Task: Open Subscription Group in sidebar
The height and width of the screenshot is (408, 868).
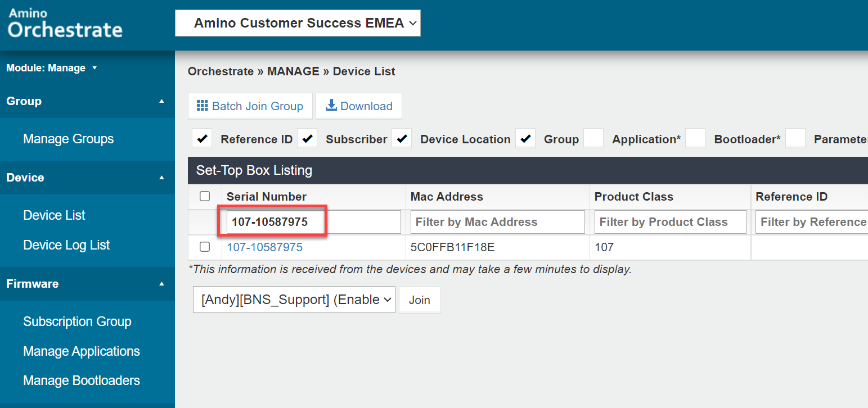Action: coord(77,321)
